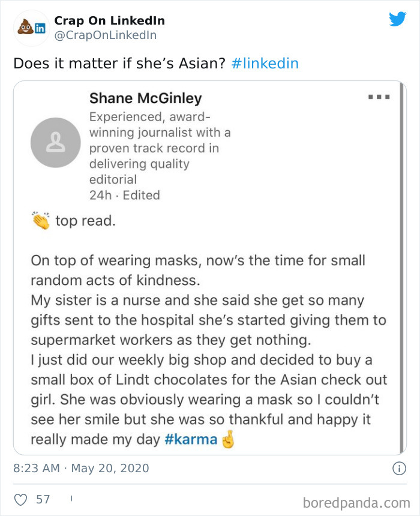Expand Shane McGinley's truncated headline
The image size is (420, 516).
(159, 147)
